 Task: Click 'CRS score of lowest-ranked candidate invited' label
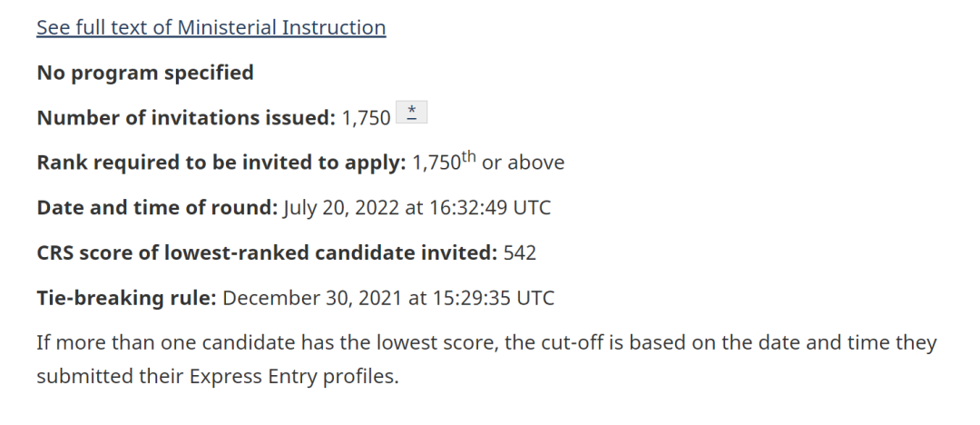pos(266,252)
